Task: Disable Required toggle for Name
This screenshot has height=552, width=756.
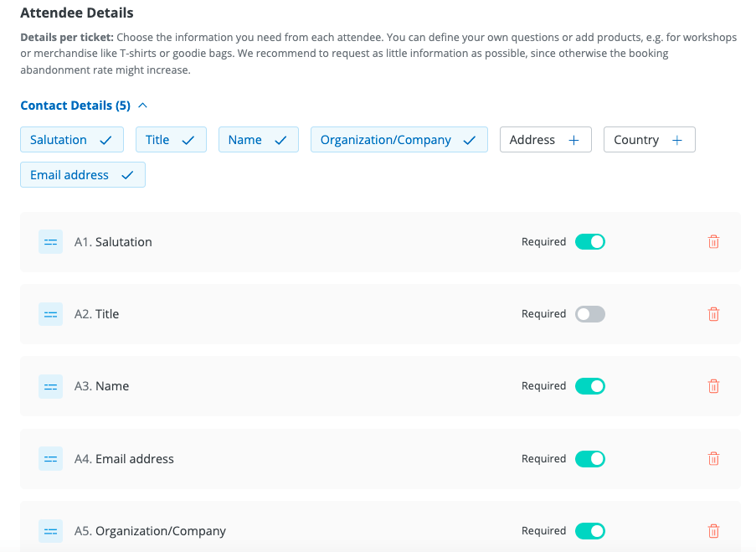Action: point(589,386)
